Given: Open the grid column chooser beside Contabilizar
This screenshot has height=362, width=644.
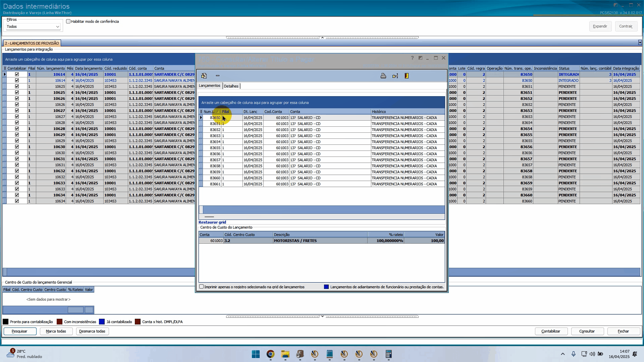Looking at the screenshot, I should [x=5, y=68].
